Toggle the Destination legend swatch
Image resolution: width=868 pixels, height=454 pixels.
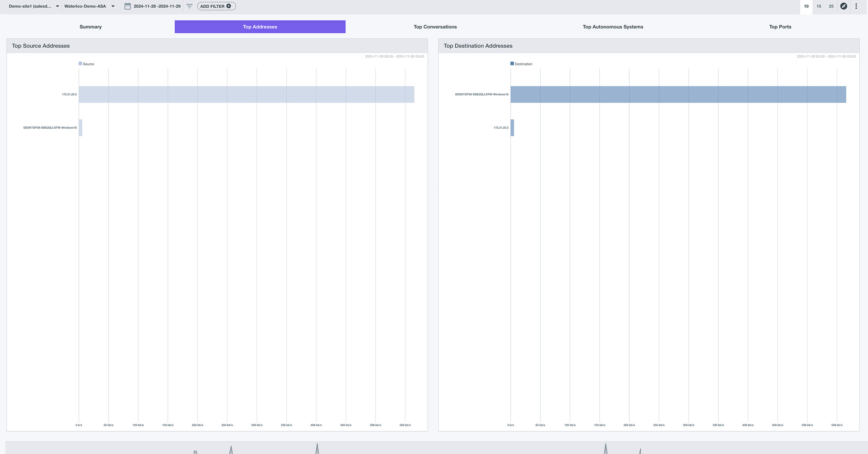click(512, 64)
